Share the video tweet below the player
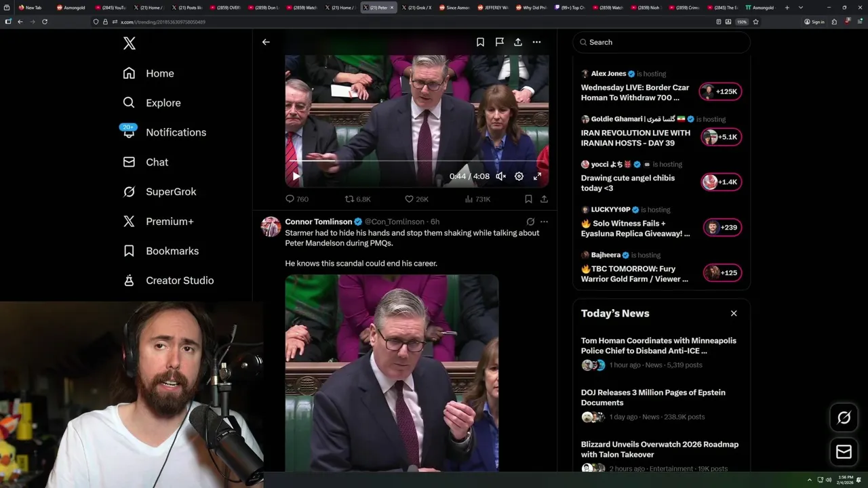868x488 pixels. pos(544,199)
